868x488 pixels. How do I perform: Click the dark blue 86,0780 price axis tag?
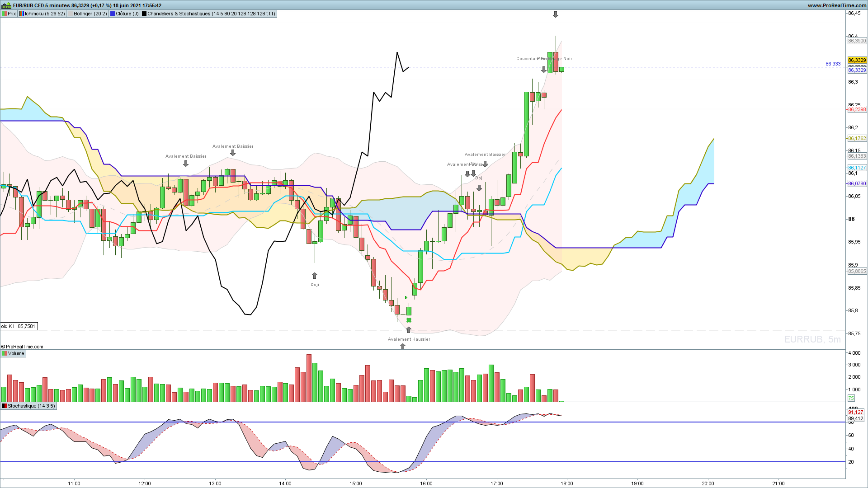(857, 183)
